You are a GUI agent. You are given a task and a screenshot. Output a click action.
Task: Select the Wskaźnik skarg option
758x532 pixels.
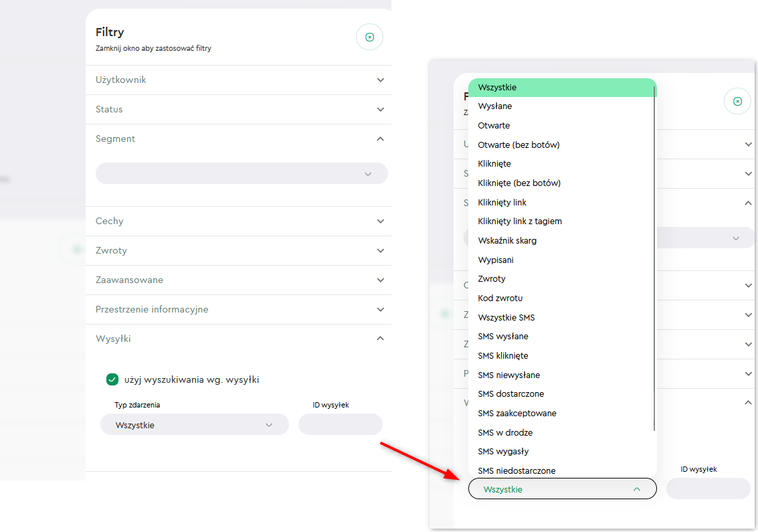(x=561, y=240)
